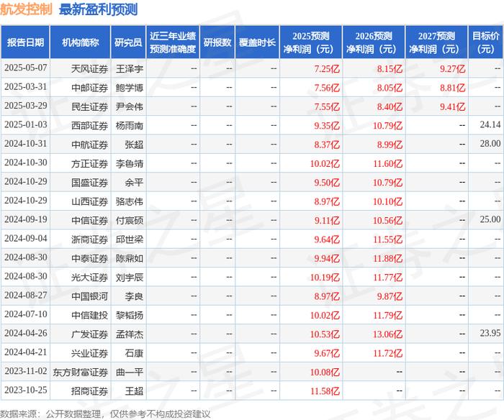Screen dimensions: 504x420
Task: Click the 覆盖时长 column header
Action: [x=257, y=42]
